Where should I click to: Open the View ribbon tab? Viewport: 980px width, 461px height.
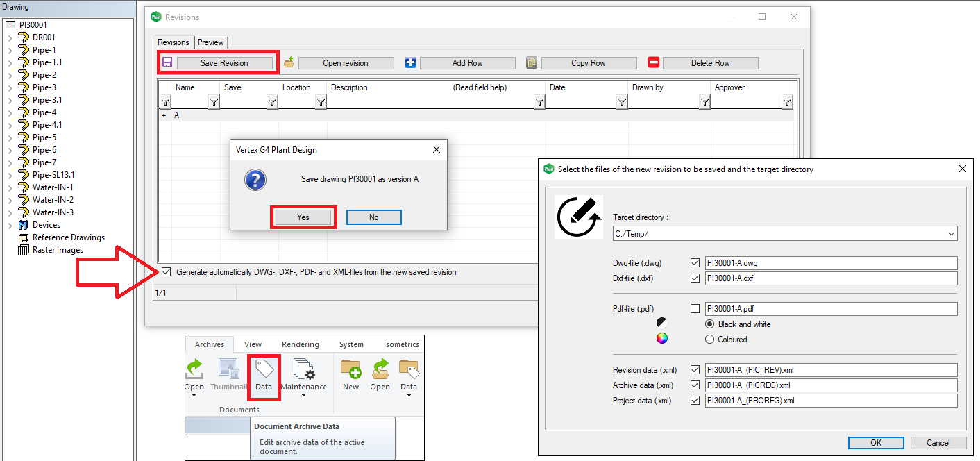click(253, 344)
